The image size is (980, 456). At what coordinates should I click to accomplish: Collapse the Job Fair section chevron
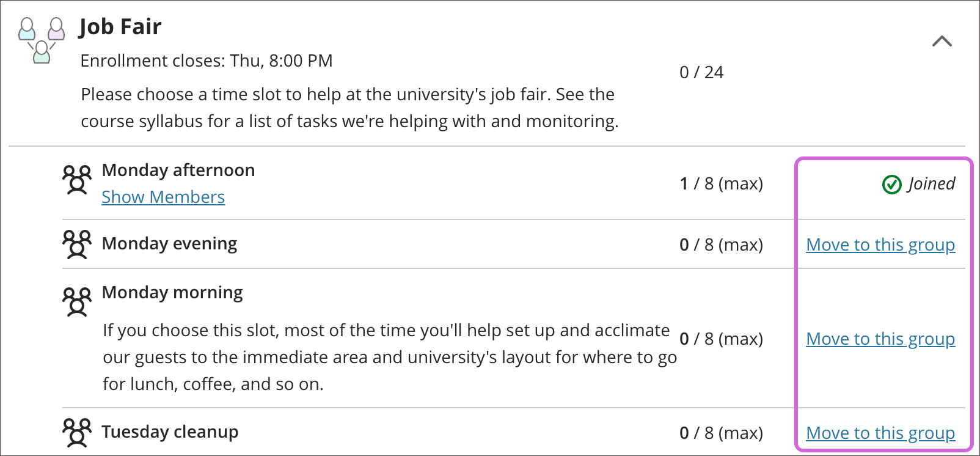pyautogui.click(x=942, y=42)
